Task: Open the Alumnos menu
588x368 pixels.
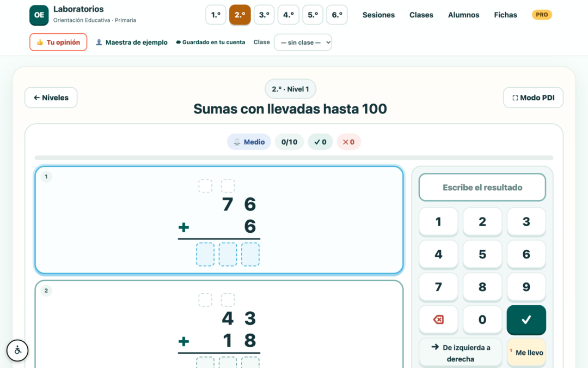Action: pyautogui.click(x=463, y=15)
